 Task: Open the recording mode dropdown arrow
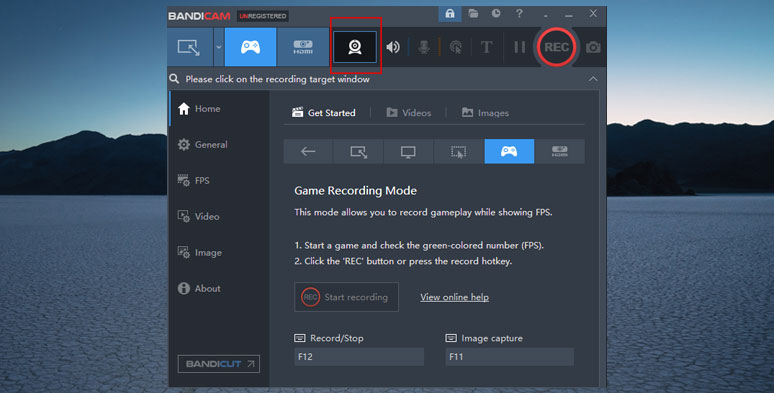[219, 47]
